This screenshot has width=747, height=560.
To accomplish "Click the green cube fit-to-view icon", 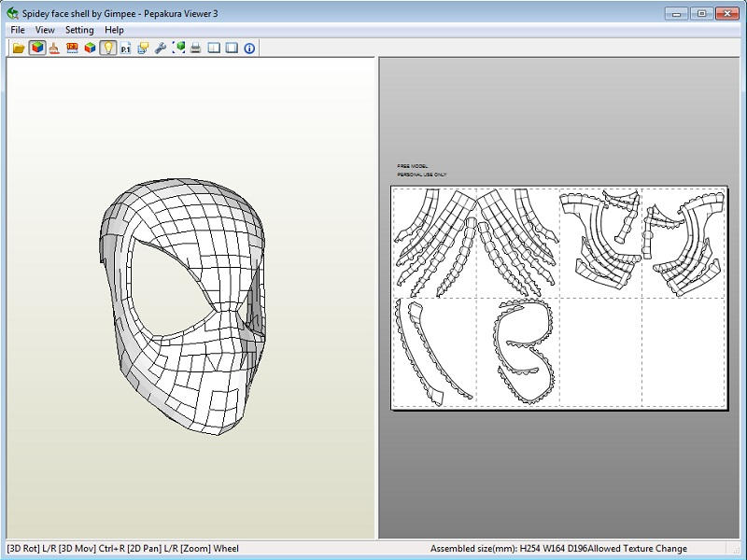I will pos(178,48).
